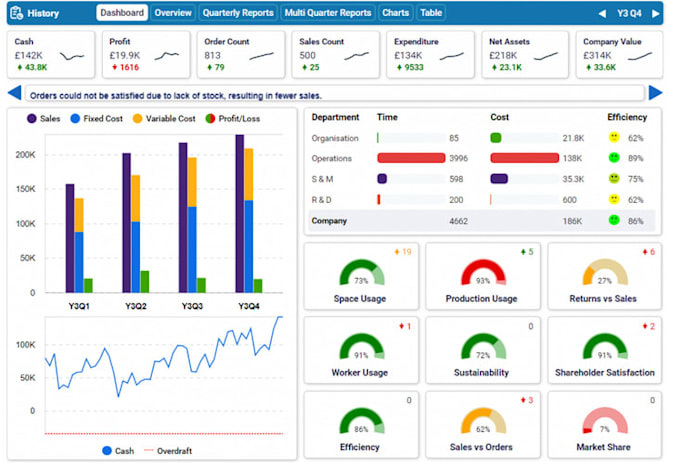680x469 pixels.
Task: Click the History clipboard icon
Action: pyautogui.click(x=16, y=13)
